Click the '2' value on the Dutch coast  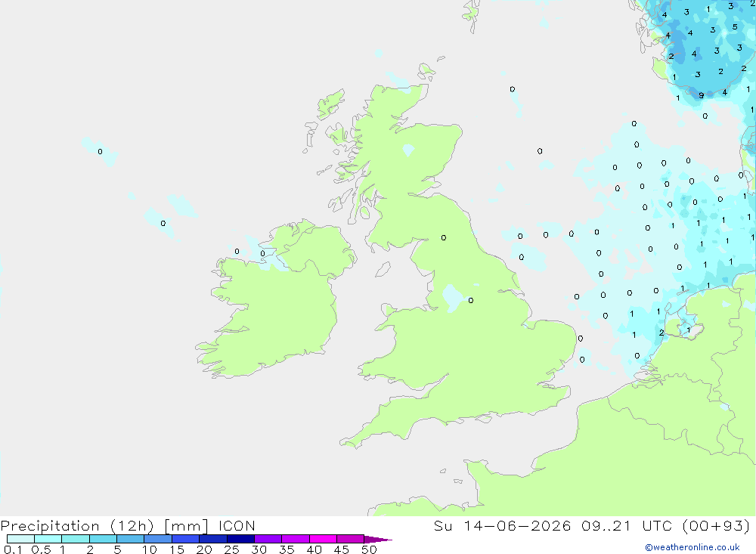661,333
